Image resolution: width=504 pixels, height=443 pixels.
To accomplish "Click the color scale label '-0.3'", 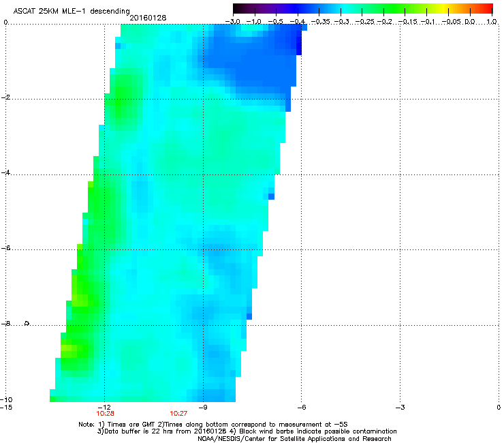I will tap(342, 22).
